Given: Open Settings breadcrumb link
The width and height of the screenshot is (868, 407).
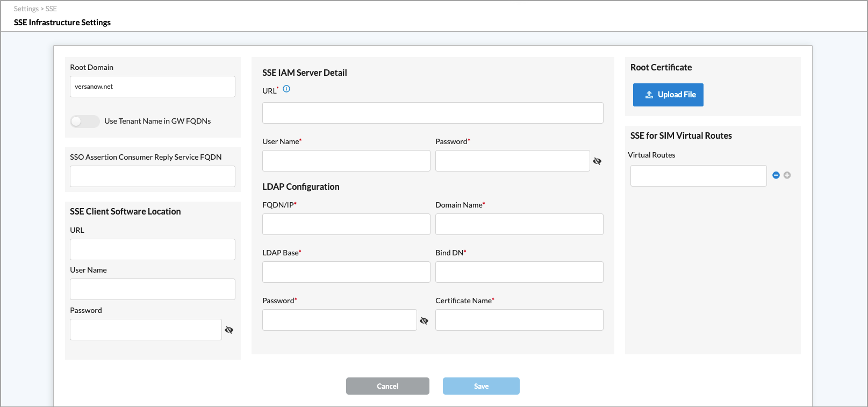Looking at the screenshot, I should point(26,9).
